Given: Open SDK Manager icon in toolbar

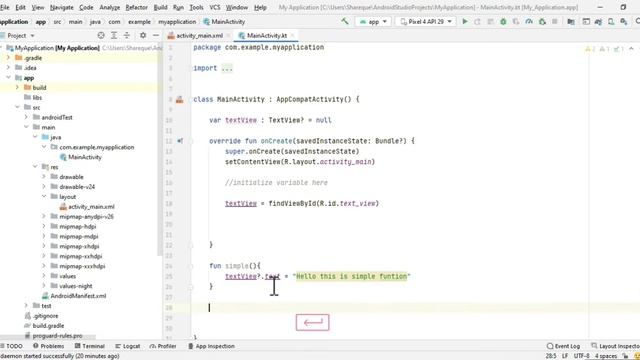Looking at the screenshot, I should coord(624,22).
